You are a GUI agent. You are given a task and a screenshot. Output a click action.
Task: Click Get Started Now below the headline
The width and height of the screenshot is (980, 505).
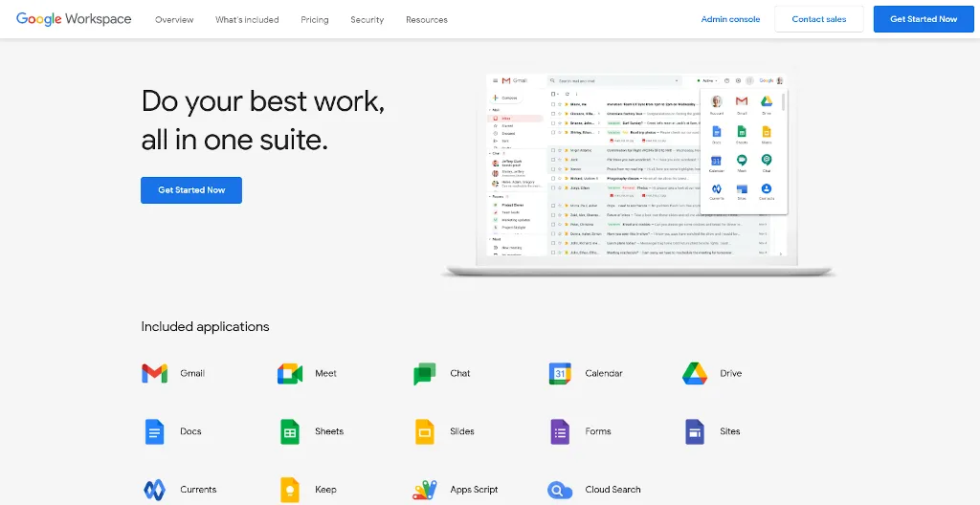(x=191, y=190)
